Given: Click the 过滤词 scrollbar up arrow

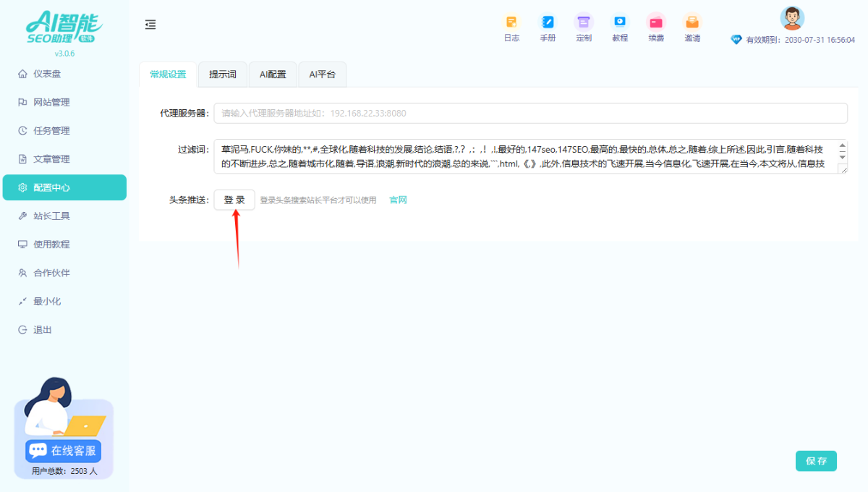Looking at the screenshot, I should 842,145.
